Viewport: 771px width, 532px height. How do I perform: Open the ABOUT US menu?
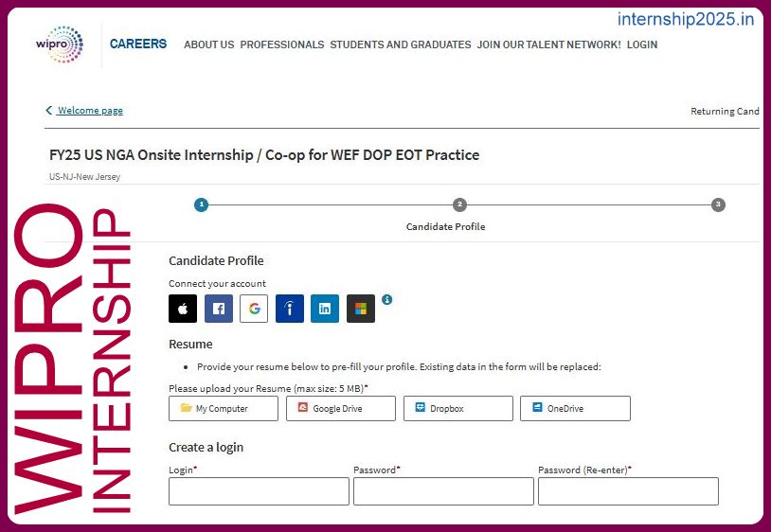tap(209, 44)
